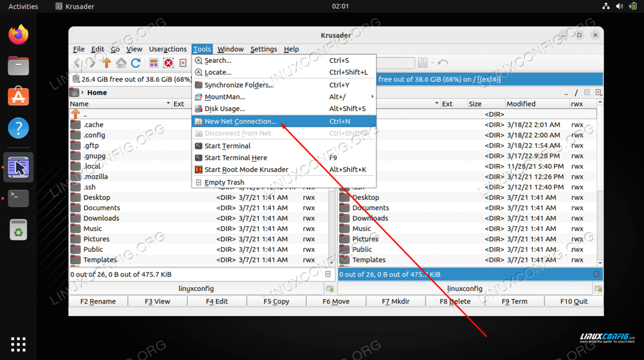
Task: Expand the Home breadcrumb arrow in left panel
Action: point(83,92)
